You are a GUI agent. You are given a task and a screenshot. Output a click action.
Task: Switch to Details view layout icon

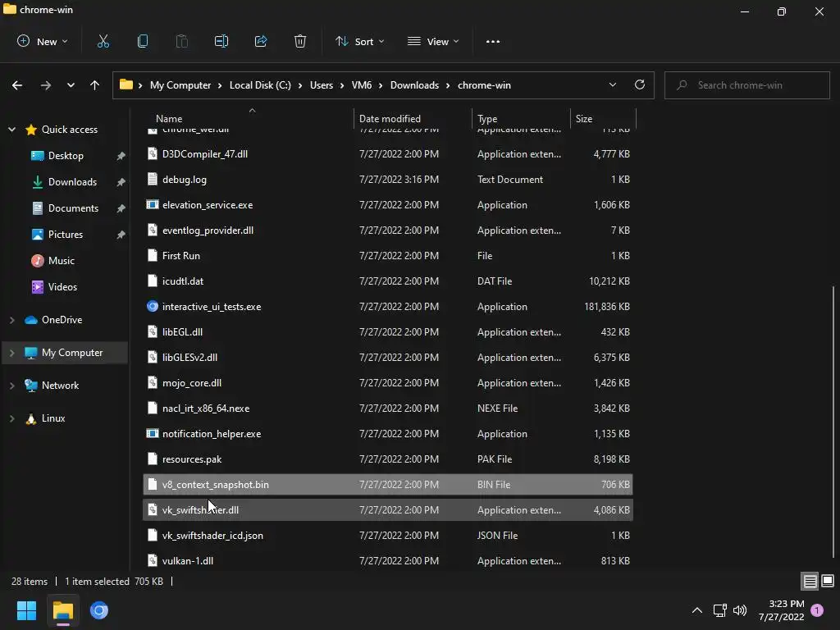pos(810,581)
